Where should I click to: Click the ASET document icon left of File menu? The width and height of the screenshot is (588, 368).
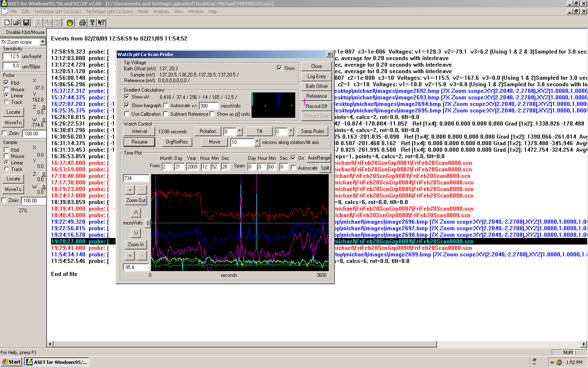pos(4,11)
